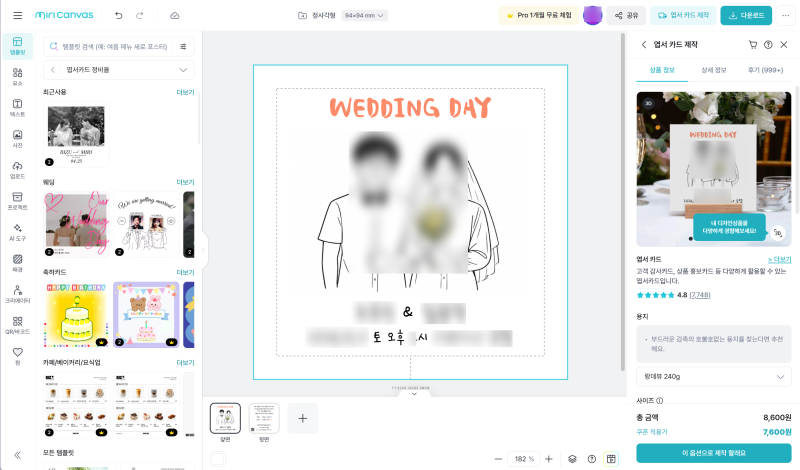
Task: Focus the 템플릿 검색 search field
Action: 115,46
